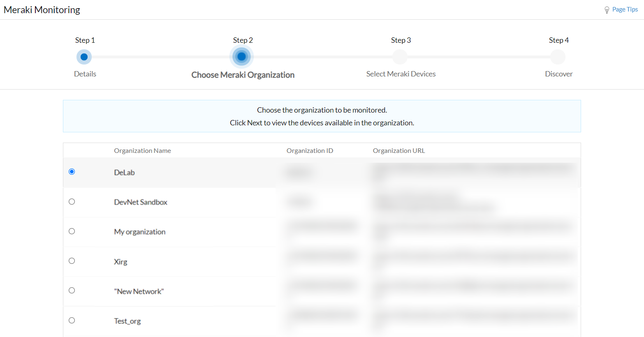Click the Details step label

point(85,74)
